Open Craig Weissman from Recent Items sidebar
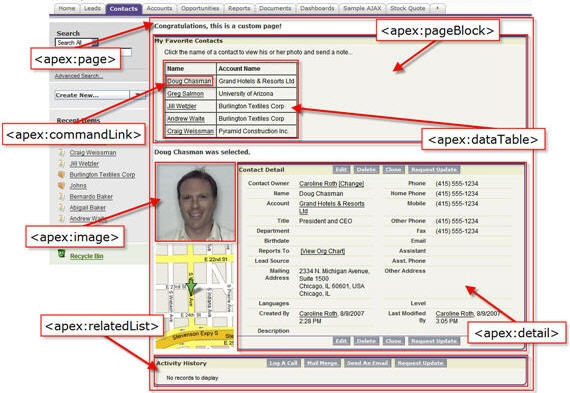The image size is (570, 393). [93, 153]
